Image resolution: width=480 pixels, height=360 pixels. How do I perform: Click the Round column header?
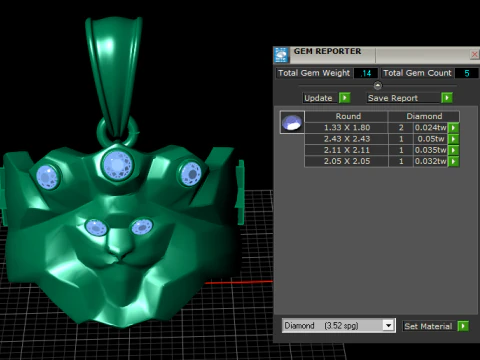(x=347, y=116)
